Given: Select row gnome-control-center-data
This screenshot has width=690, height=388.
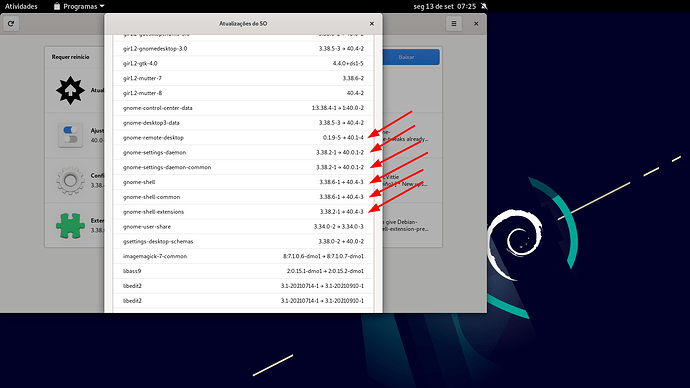Looking at the screenshot, I should click(243, 108).
